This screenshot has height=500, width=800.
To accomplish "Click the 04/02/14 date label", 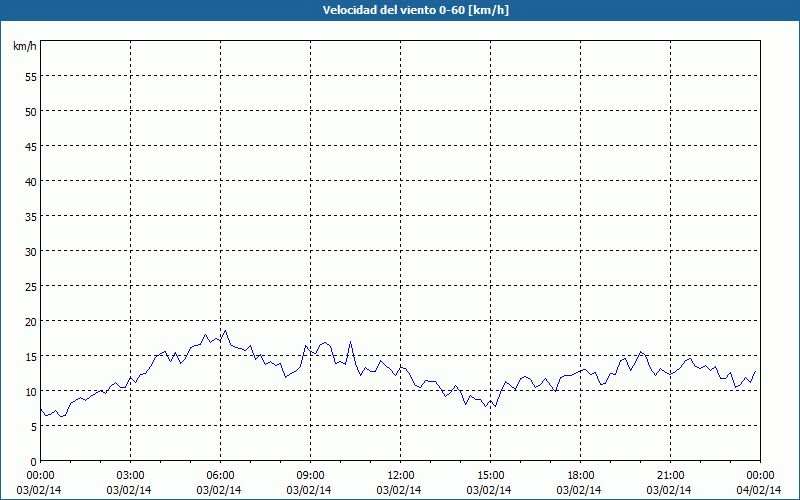I will 760,489.
